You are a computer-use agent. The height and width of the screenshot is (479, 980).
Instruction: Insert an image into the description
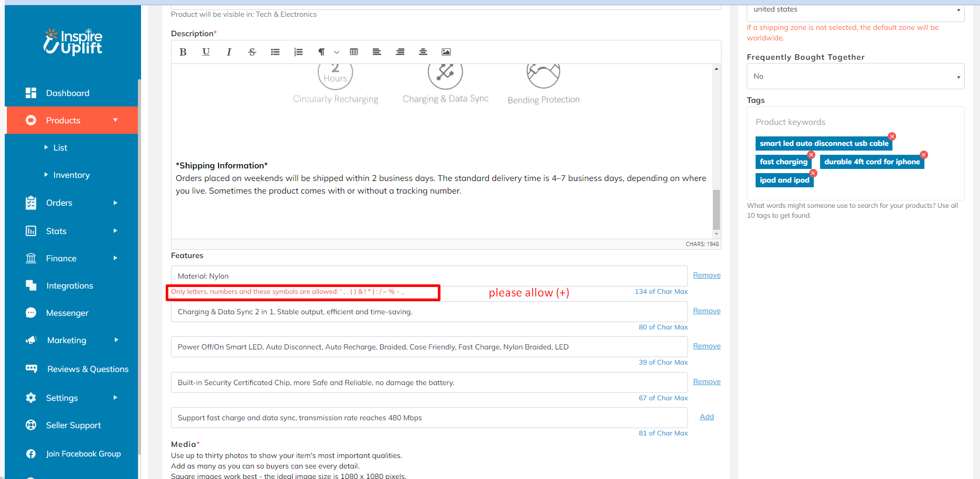coord(446,52)
